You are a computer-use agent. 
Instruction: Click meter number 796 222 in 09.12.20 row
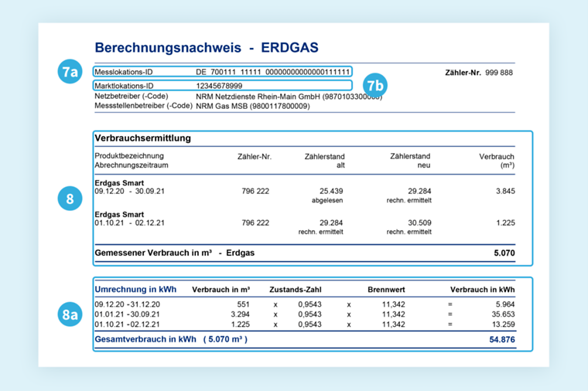click(255, 191)
